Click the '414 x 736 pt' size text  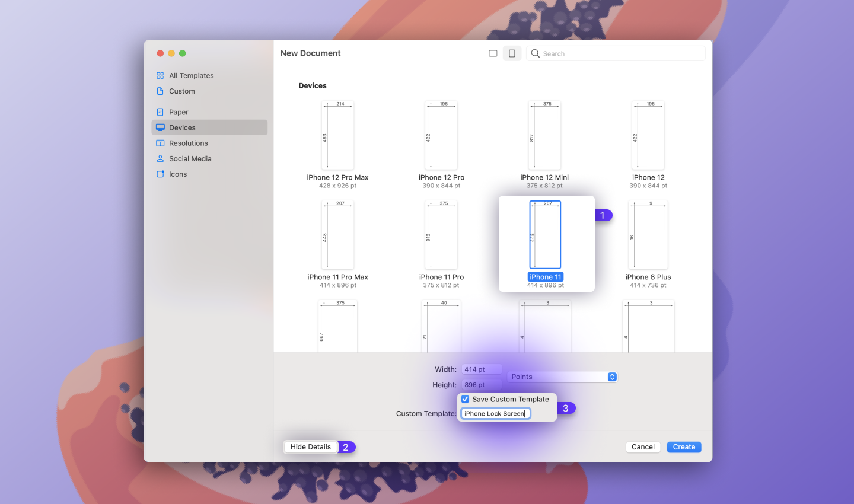coord(648,285)
